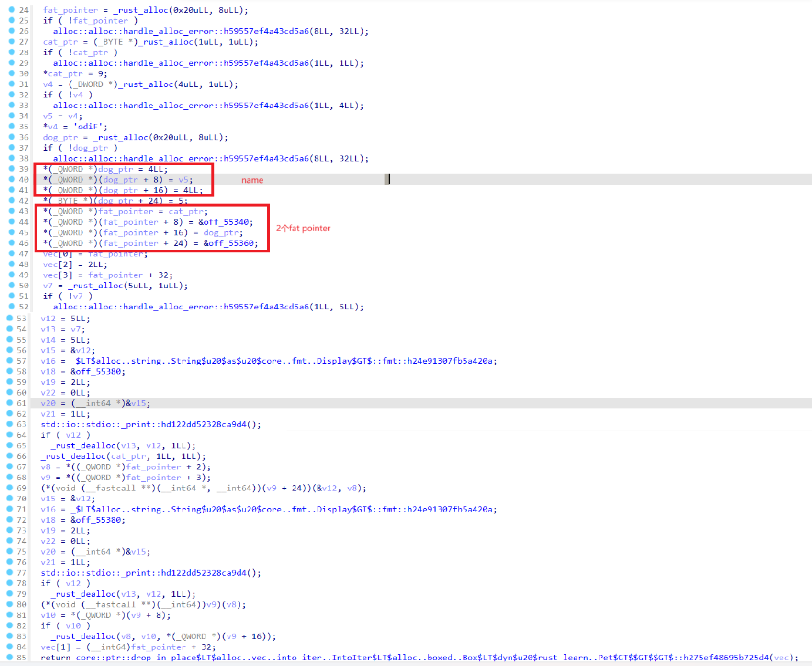The image size is (812, 666).
Task: Click the breakpoint dot on line 85
Action: click(x=9, y=657)
